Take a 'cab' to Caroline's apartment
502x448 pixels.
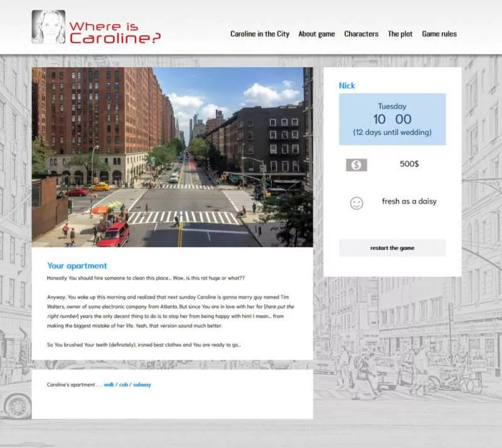tap(124, 385)
